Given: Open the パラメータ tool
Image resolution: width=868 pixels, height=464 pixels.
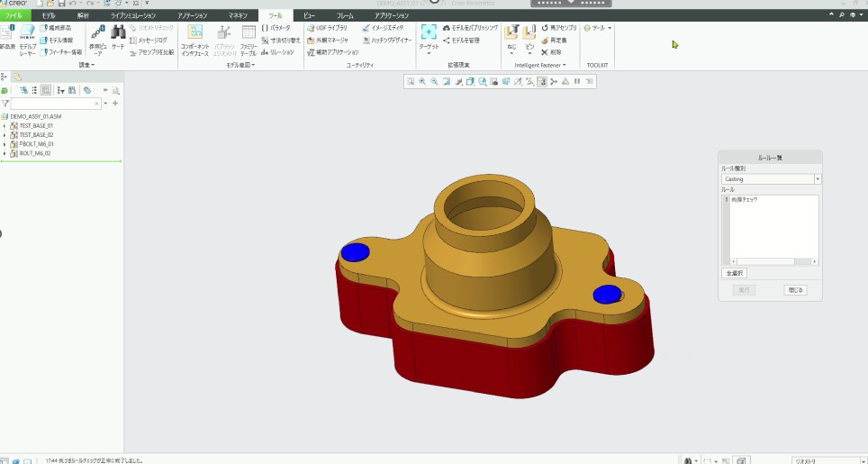Looking at the screenshot, I should pos(276,28).
